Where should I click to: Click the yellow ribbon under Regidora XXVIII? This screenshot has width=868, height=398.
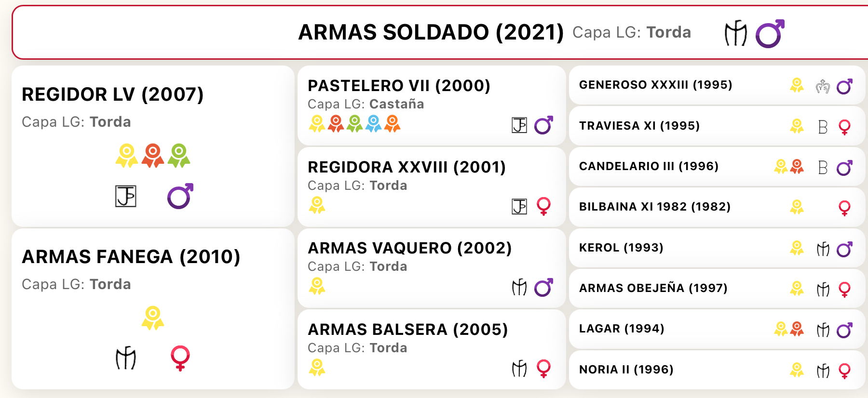[x=317, y=205]
